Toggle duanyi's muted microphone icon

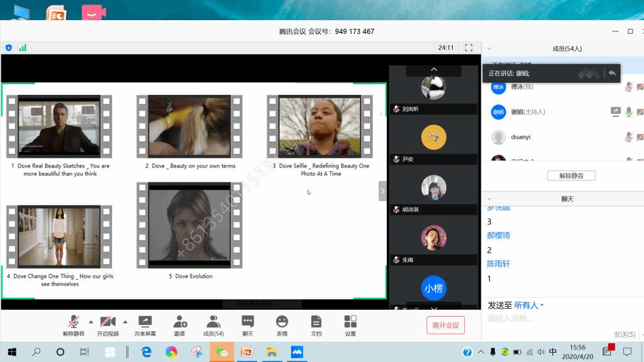pos(628,137)
